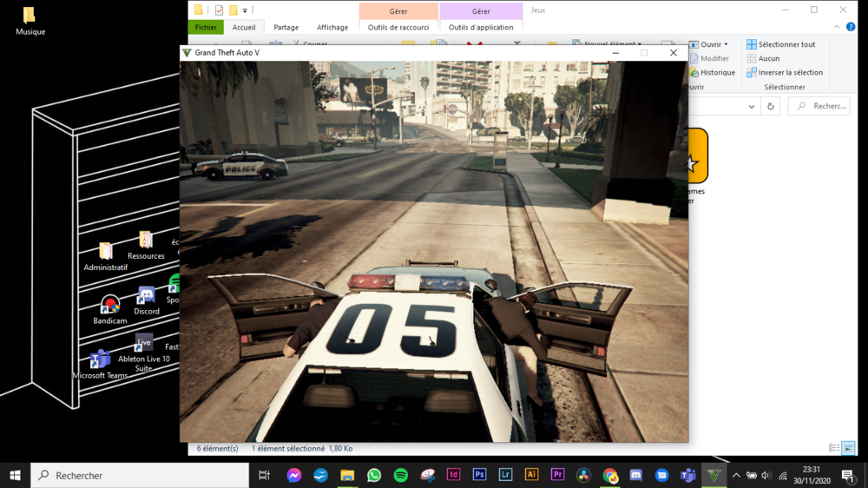
Task: Show hidden system tray icons
Action: point(736,476)
